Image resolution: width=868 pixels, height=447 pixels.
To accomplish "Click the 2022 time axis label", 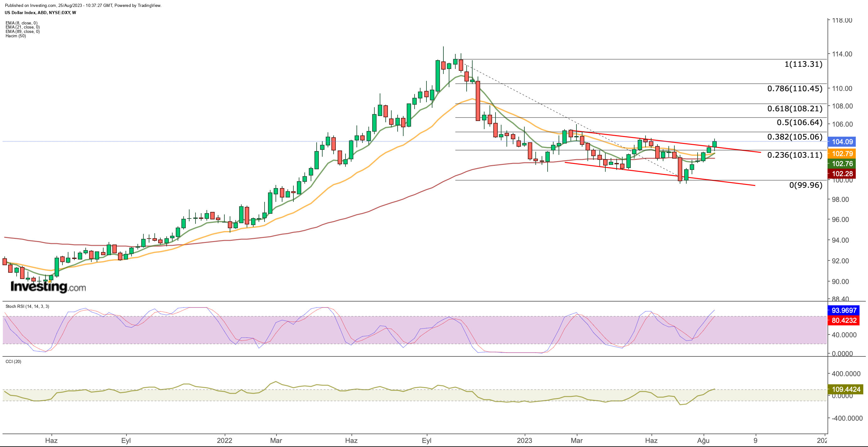I will [x=224, y=441].
